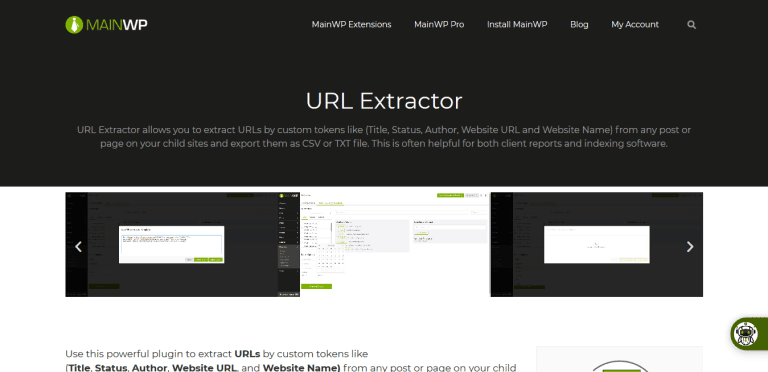
Task: View the middle light-themed screenshot
Action: [384, 244]
